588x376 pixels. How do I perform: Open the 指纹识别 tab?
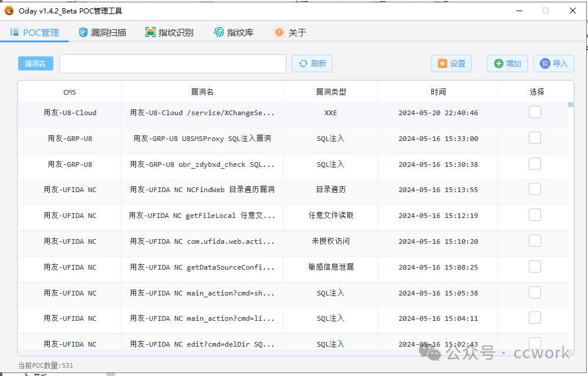[170, 33]
